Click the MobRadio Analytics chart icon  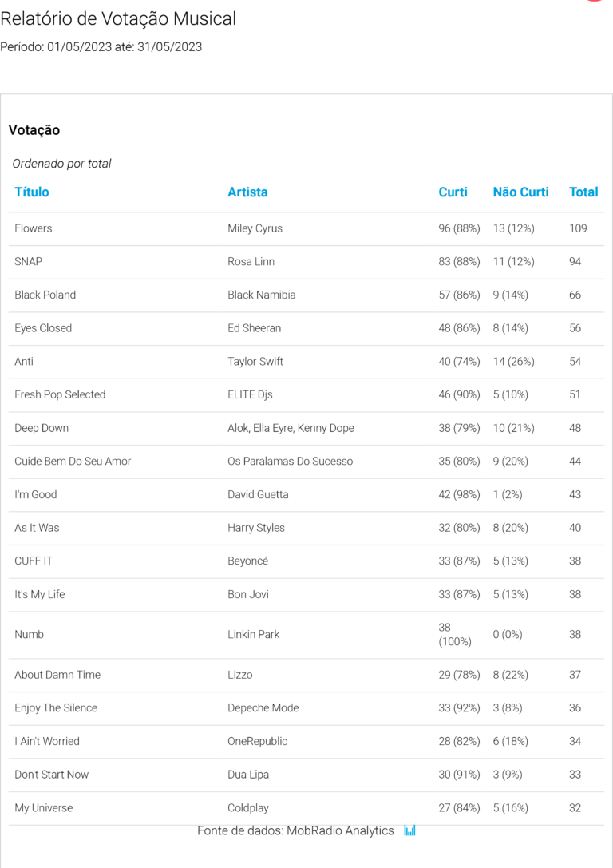click(x=409, y=830)
